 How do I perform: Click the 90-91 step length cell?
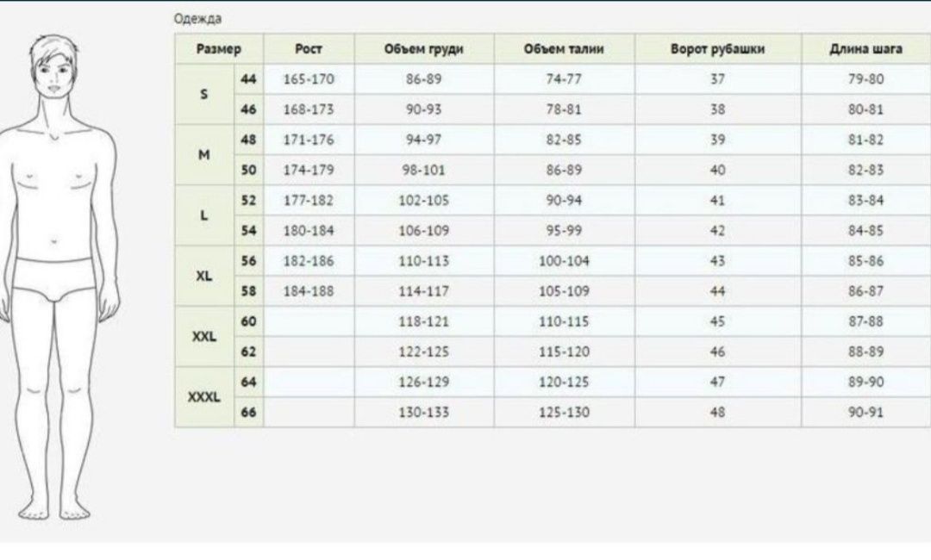coord(865,413)
